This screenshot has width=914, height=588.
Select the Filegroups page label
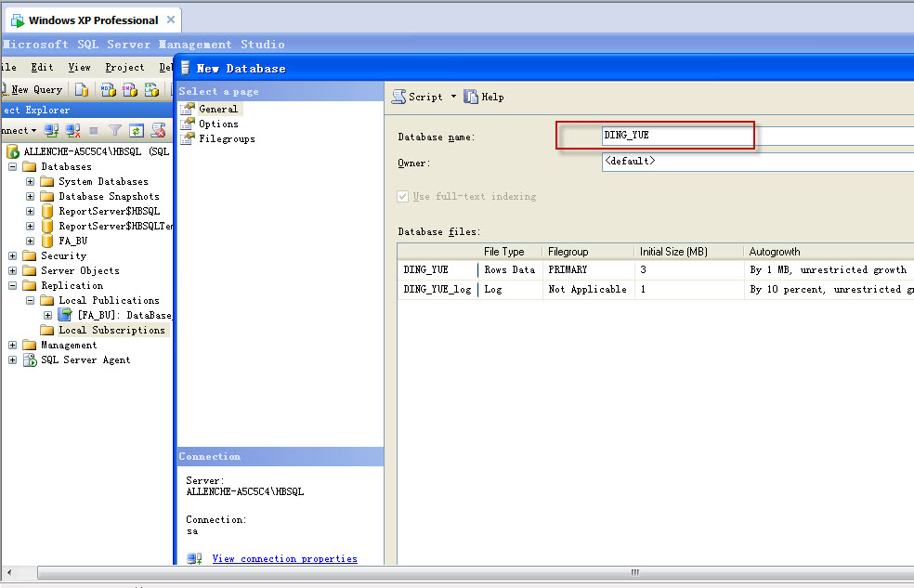point(227,138)
